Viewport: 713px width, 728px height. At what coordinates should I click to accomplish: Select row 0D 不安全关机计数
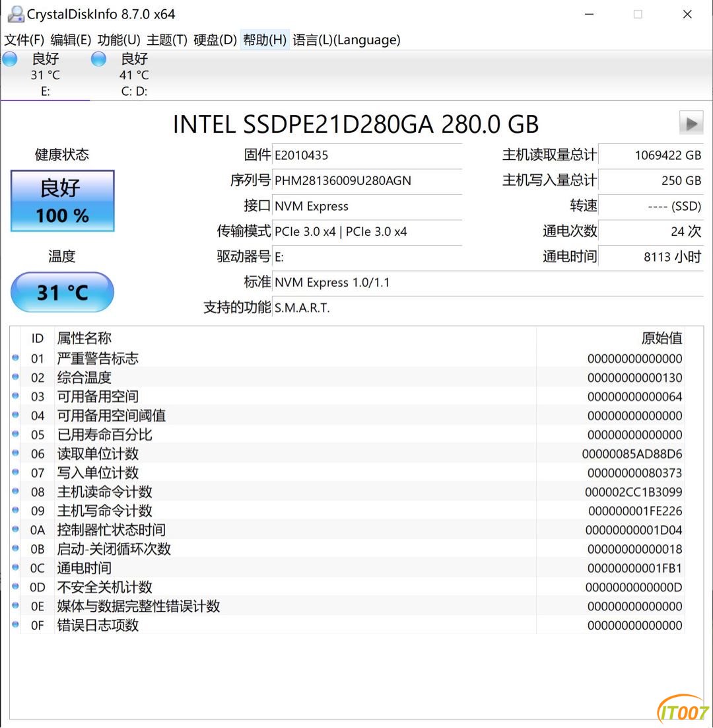347,587
